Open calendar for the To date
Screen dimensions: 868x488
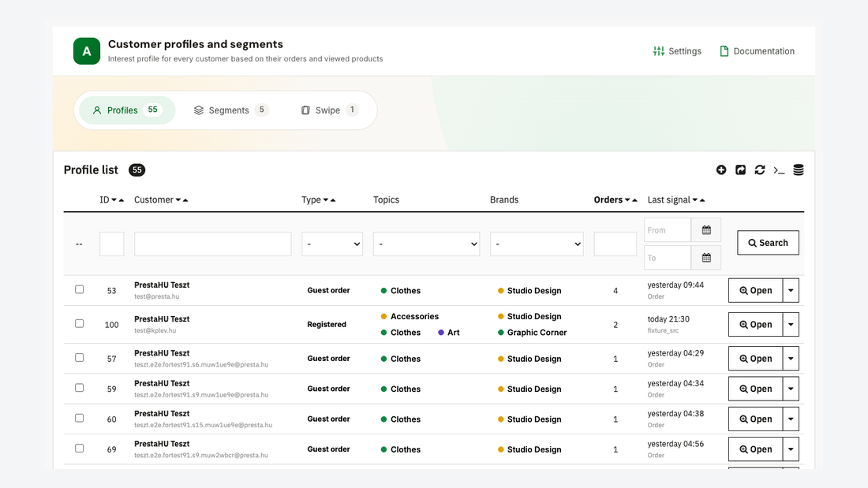pos(706,258)
